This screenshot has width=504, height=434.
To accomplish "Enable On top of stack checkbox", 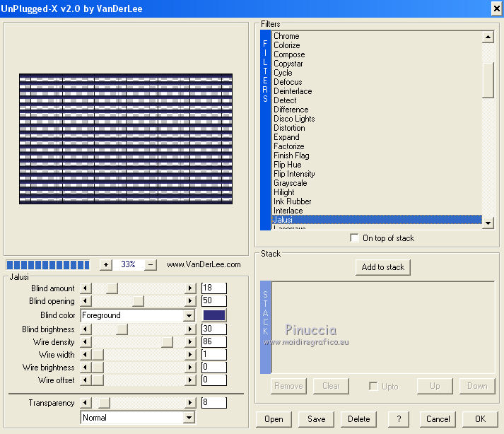I will coord(354,238).
